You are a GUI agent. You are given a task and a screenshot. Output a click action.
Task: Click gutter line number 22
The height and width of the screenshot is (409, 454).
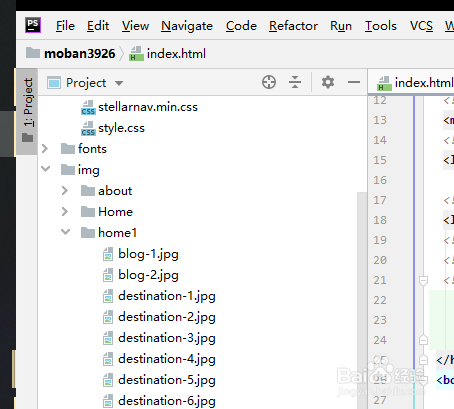pos(380,300)
